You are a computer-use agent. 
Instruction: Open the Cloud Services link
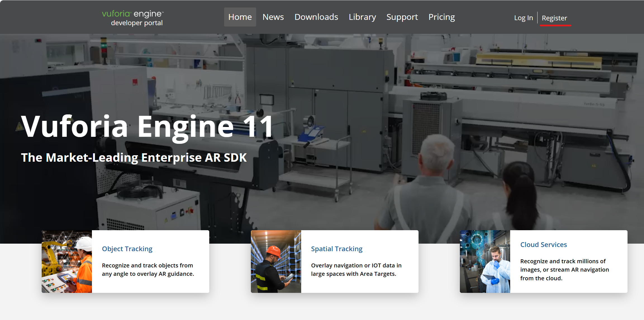(543, 244)
